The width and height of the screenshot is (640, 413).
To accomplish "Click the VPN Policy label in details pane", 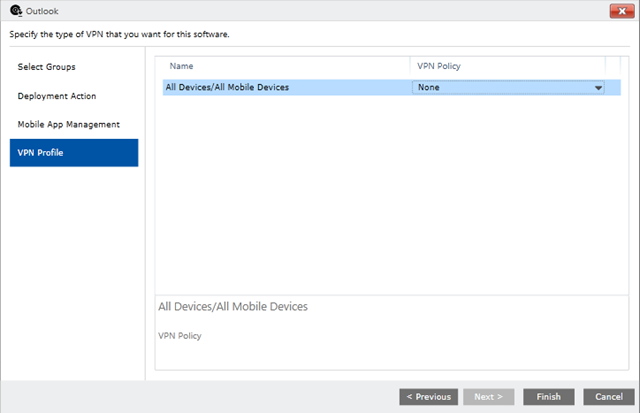I will [x=180, y=336].
